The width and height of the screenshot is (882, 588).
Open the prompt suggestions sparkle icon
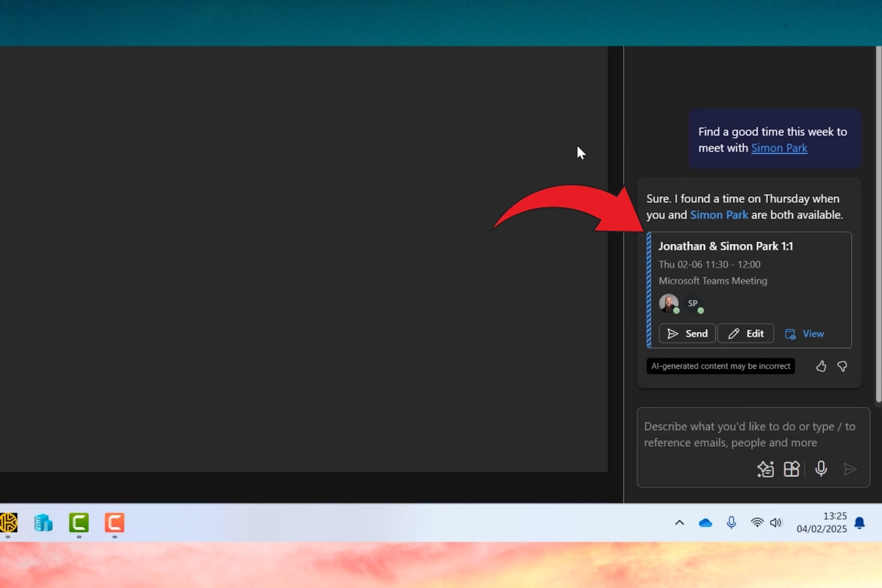(x=765, y=469)
